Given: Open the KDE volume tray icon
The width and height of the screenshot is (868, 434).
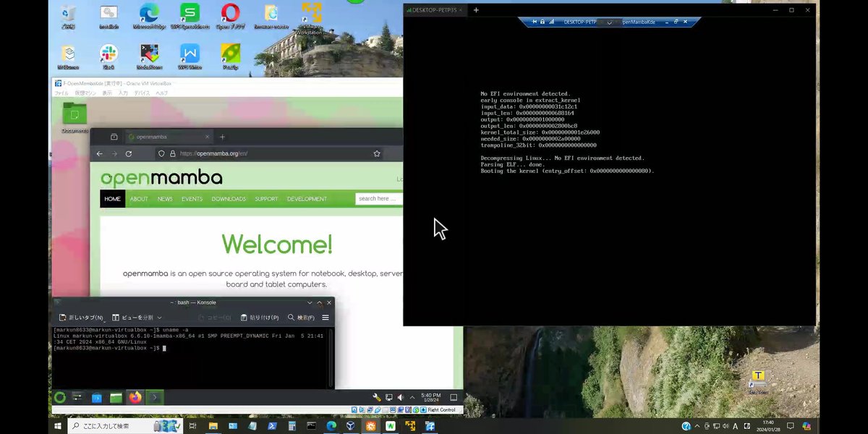Looking at the screenshot, I should coord(400,397).
